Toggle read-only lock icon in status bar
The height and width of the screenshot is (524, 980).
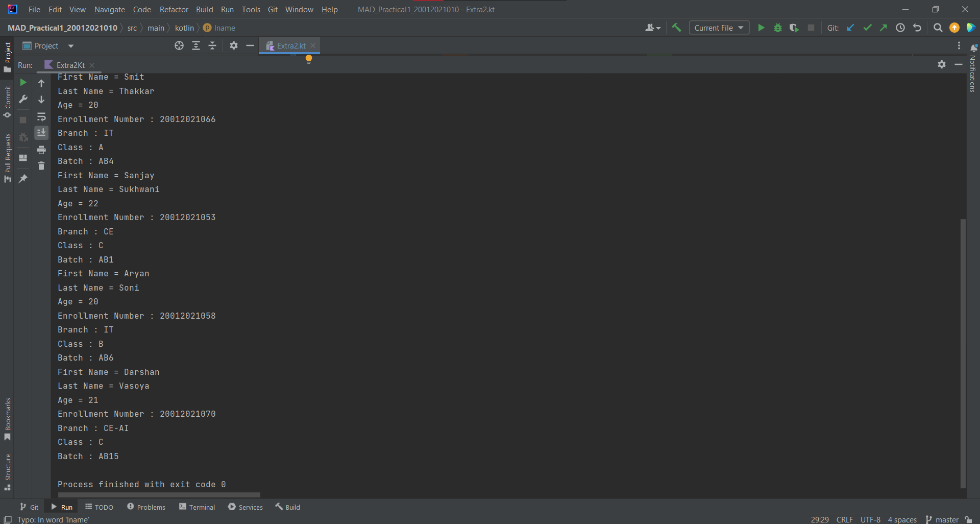pyautogui.click(x=968, y=519)
